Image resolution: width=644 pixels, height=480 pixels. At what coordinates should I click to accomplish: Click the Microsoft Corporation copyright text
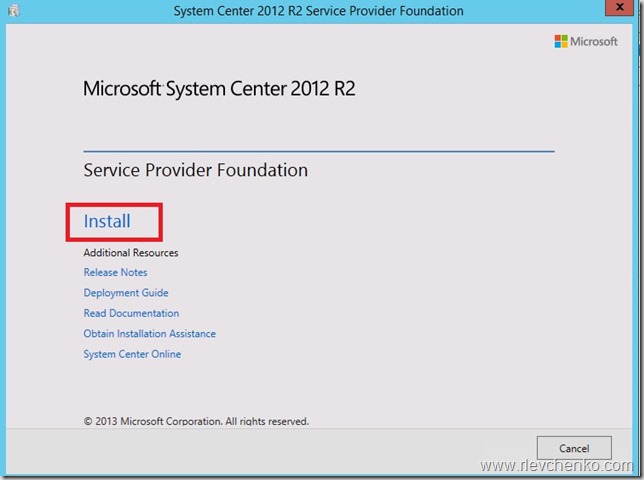pos(196,421)
